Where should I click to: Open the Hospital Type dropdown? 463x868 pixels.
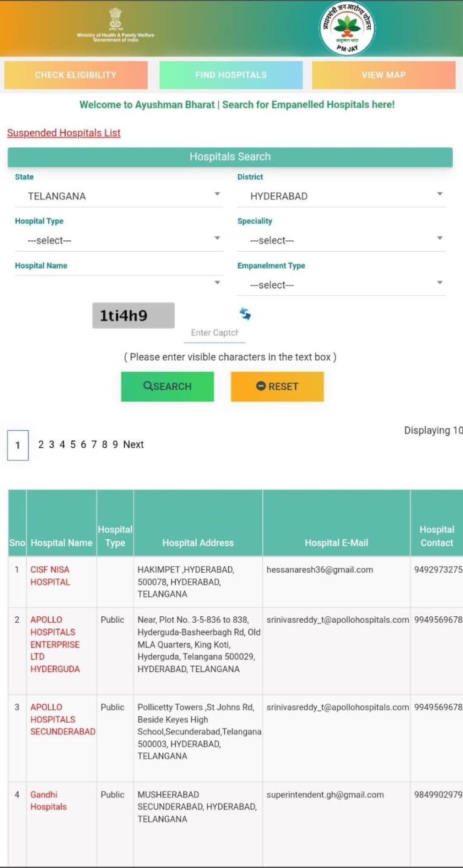119,240
